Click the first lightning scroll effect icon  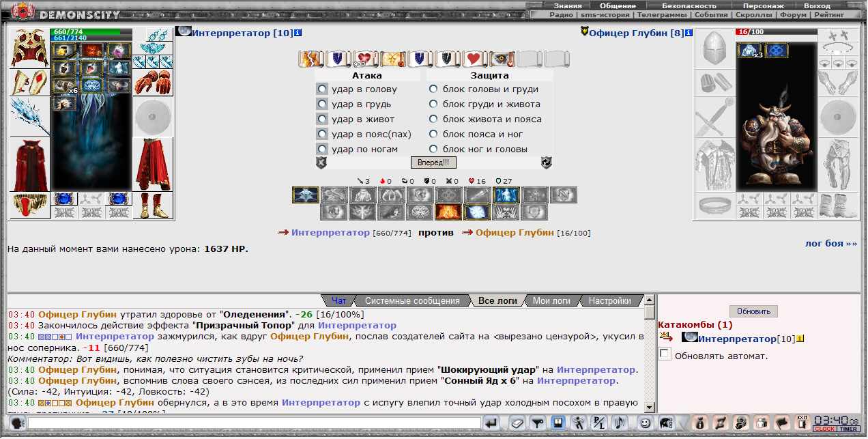(311, 59)
